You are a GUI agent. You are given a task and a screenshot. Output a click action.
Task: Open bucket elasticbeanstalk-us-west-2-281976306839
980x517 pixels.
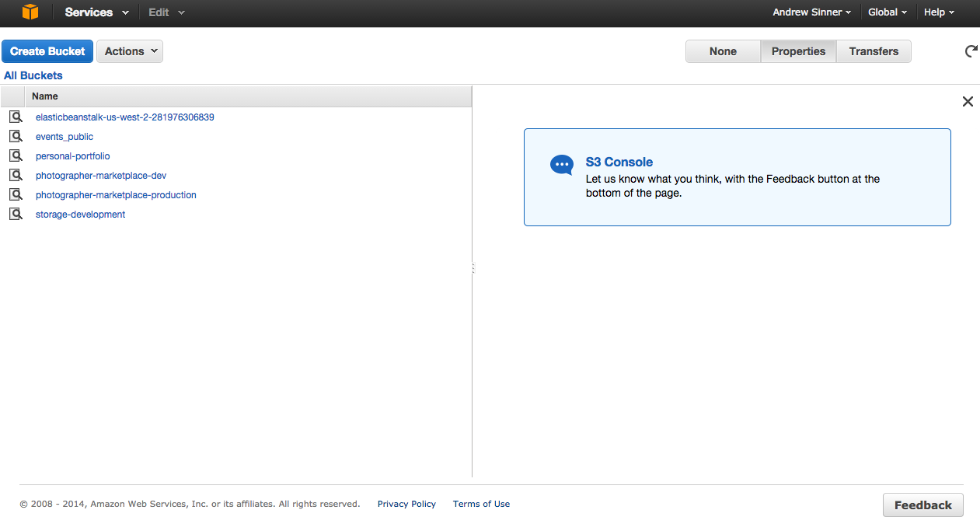point(124,117)
